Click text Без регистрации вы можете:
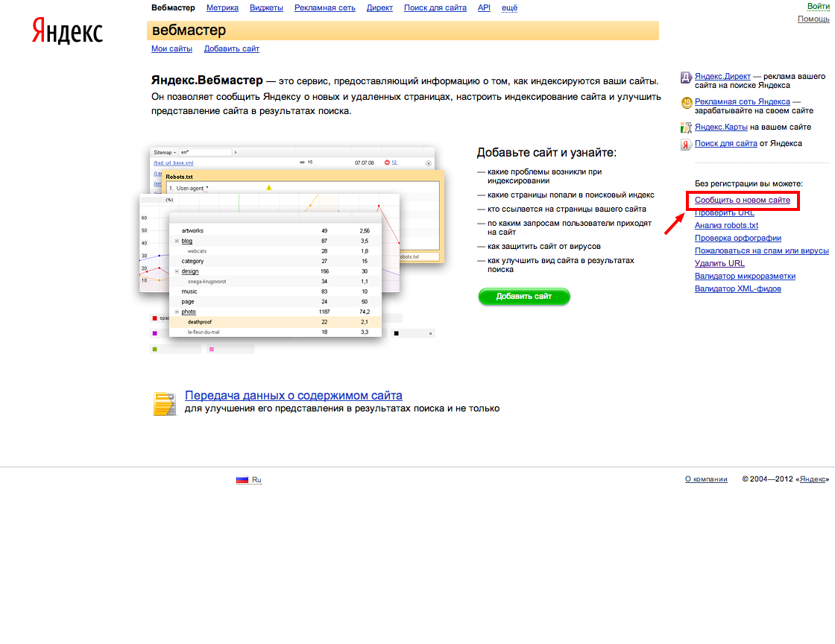Image resolution: width=835 pixels, height=644 pixels. tap(749, 183)
